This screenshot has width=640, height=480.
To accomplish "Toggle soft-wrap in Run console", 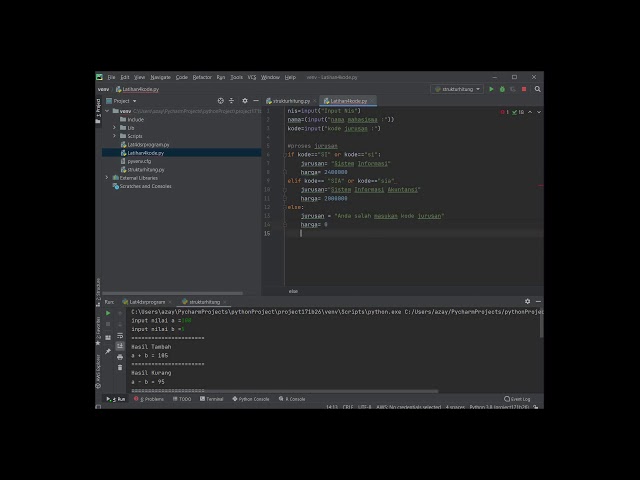I will coord(120,336).
